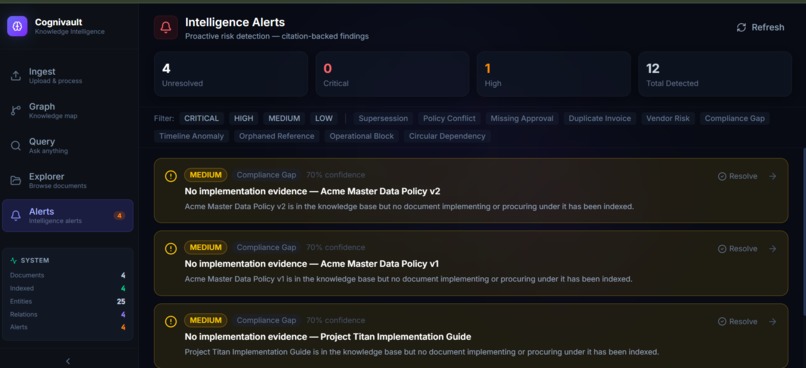806x368 pixels.
Task: Toggle the MEDIUM severity filter
Action: pos(284,118)
